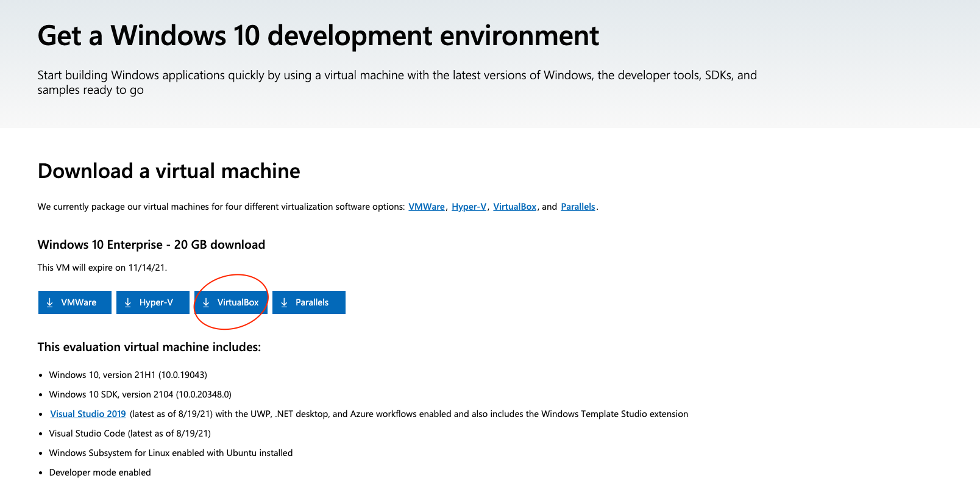Click the download arrow icon on VMWare
This screenshot has width=980, height=492.
(x=50, y=302)
